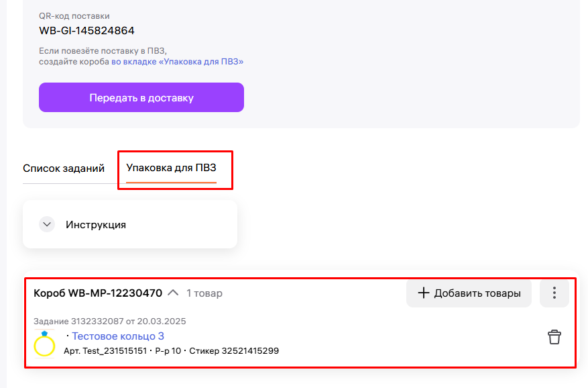Click the 1 товар counter label

204,293
